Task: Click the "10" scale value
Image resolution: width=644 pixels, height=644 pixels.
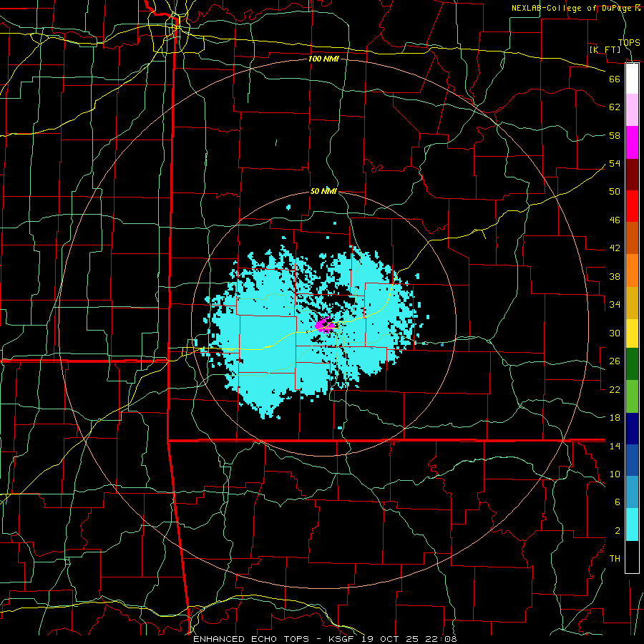Action: [615, 474]
